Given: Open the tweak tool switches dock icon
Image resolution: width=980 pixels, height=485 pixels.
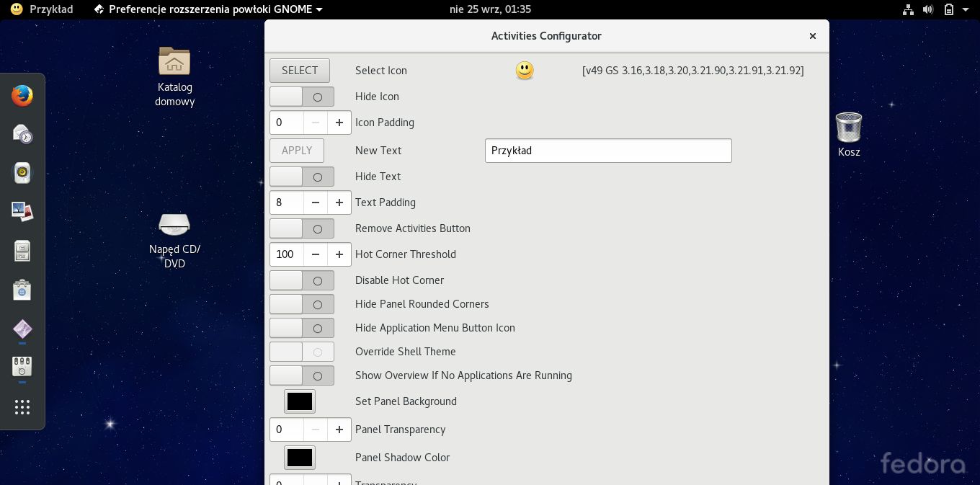Looking at the screenshot, I should click(22, 367).
